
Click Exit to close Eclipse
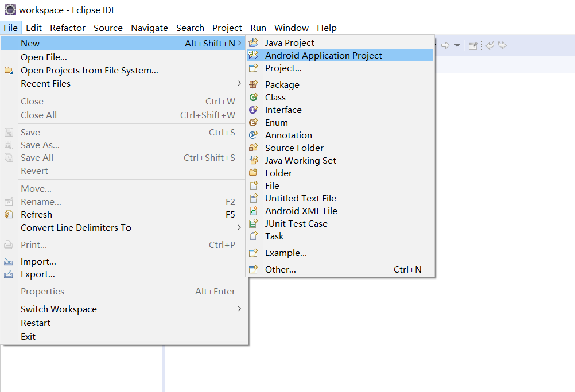[x=28, y=336]
